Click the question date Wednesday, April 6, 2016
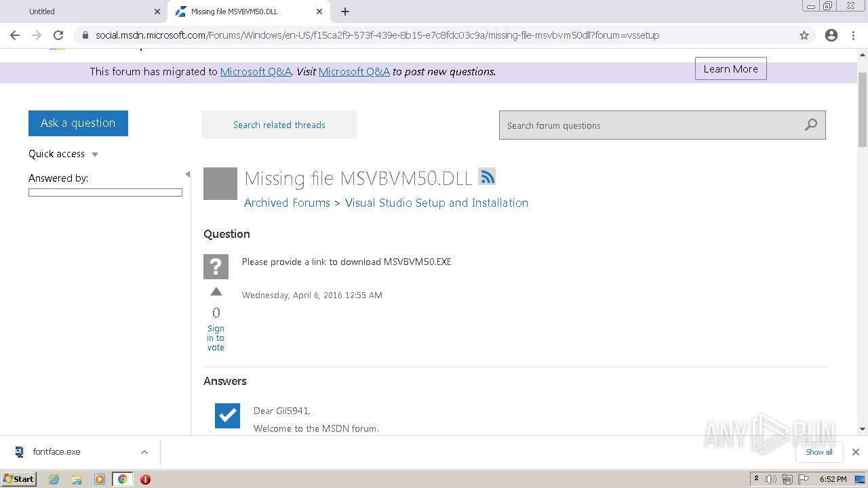Screen dimensions: 868x488 tap(312, 295)
